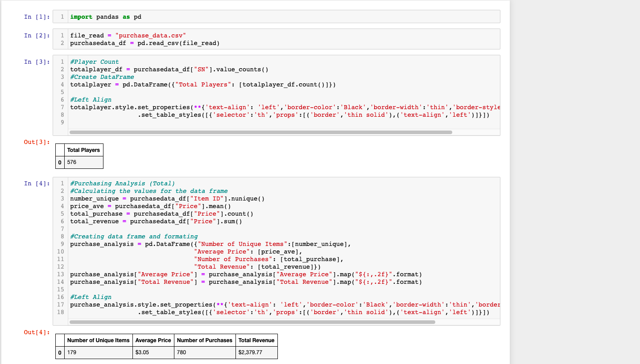Click the 'Out[3]:' output prompt

point(37,142)
